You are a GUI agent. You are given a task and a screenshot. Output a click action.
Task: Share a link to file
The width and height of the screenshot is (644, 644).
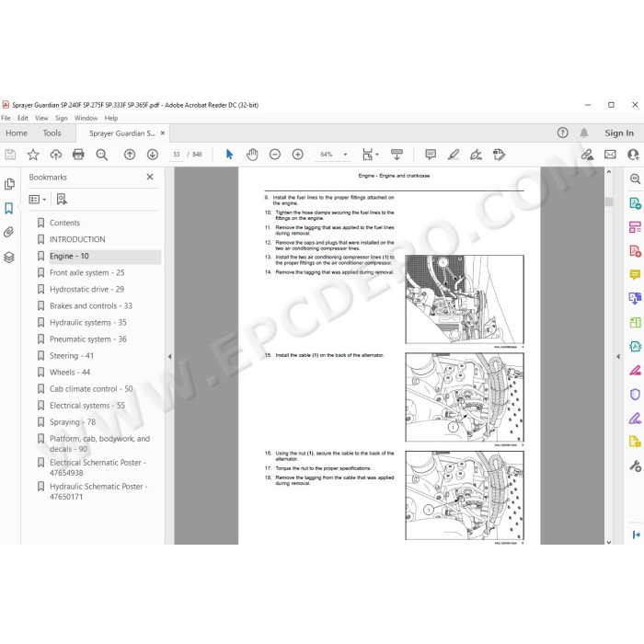tap(587, 155)
